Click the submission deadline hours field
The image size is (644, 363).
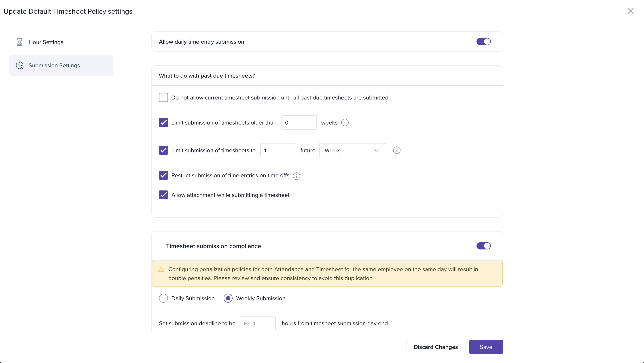click(258, 323)
